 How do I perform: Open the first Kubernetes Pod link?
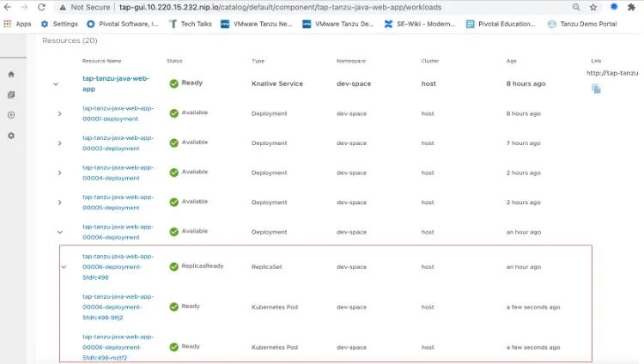point(118,306)
